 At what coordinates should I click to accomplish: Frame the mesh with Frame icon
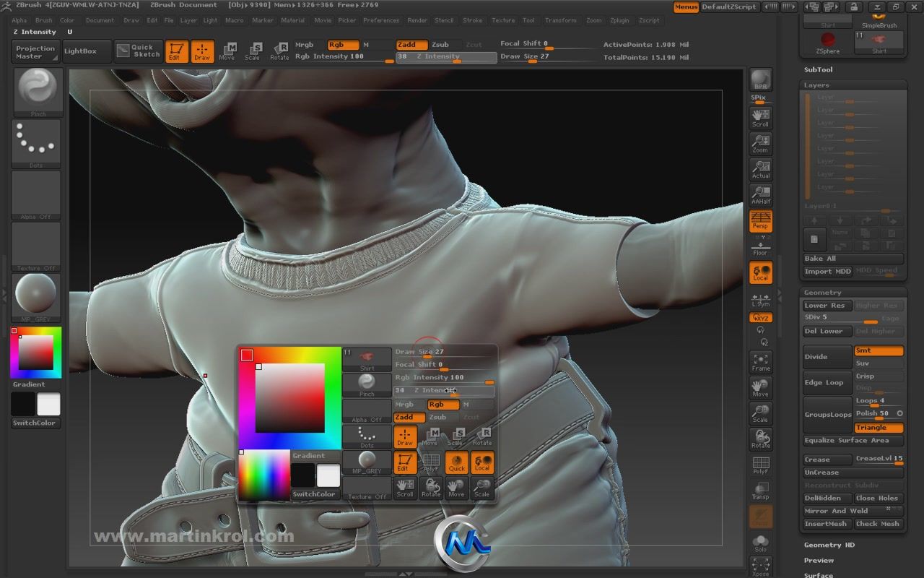(x=760, y=362)
